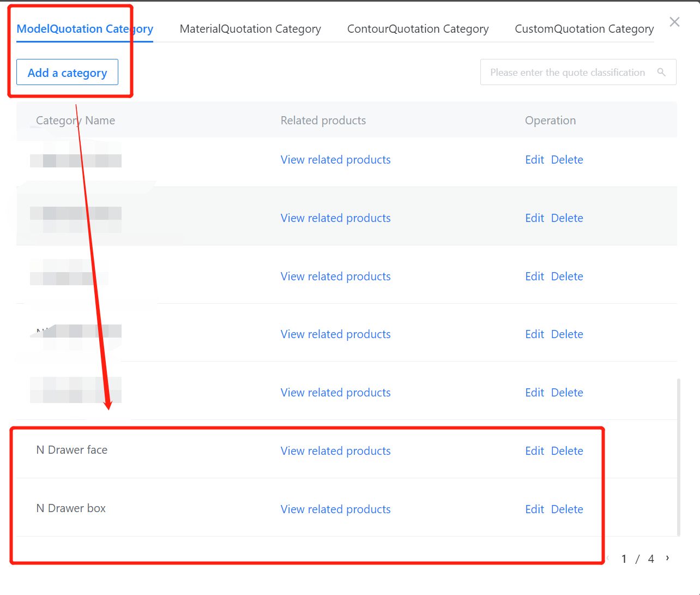The image size is (700, 595).
Task: Delete the N Drawer face category
Action: tap(567, 451)
